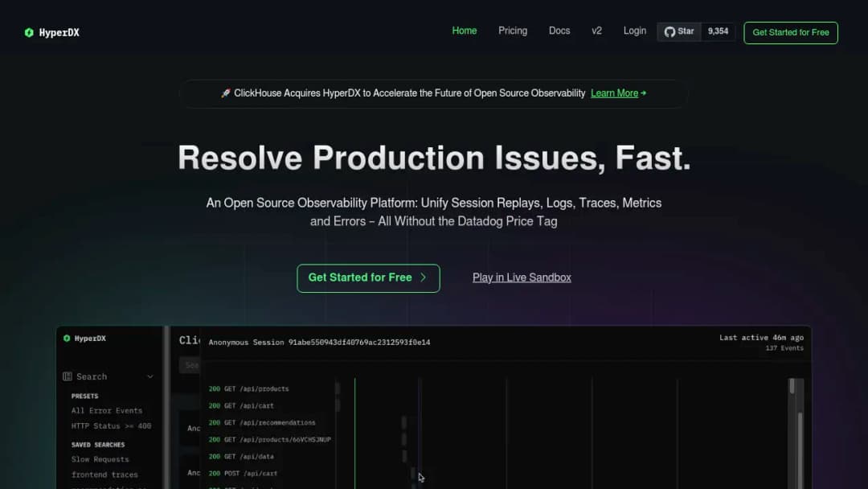
Task: Click the GET /api/data event row
Action: click(241, 456)
